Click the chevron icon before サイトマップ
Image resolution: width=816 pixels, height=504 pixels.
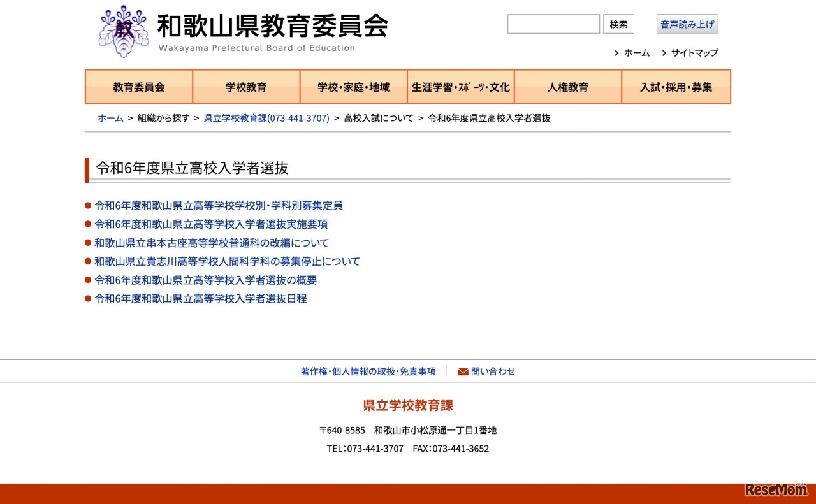coord(664,53)
